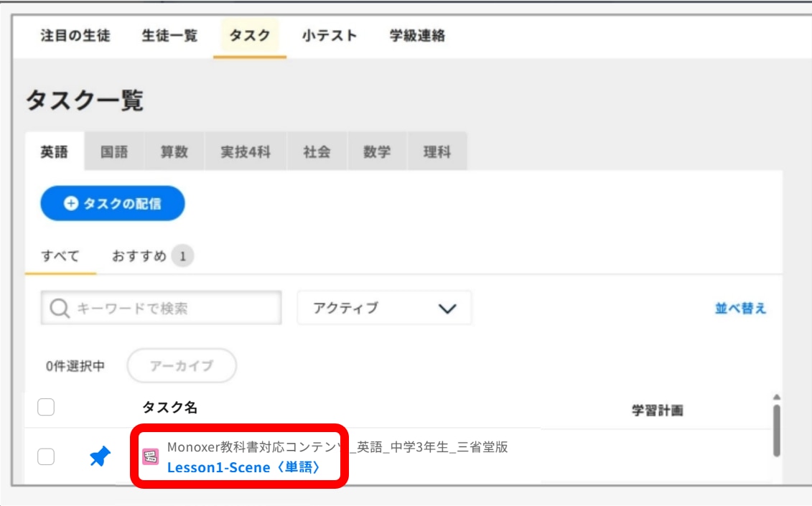Click the 並べ替え sort link

tap(740, 308)
